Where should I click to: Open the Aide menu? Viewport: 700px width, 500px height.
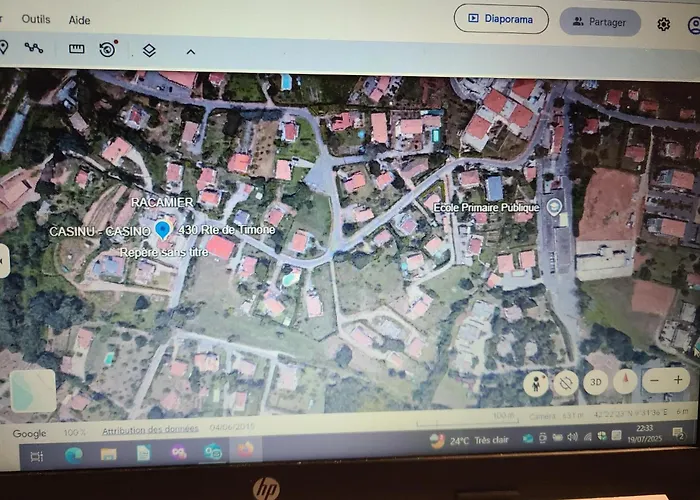[79, 20]
